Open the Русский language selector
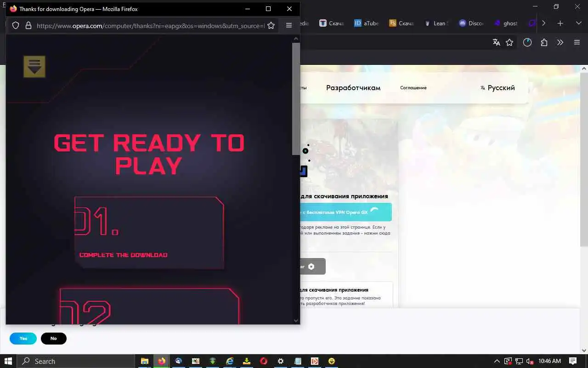588x368 pixels. (498, 88)
